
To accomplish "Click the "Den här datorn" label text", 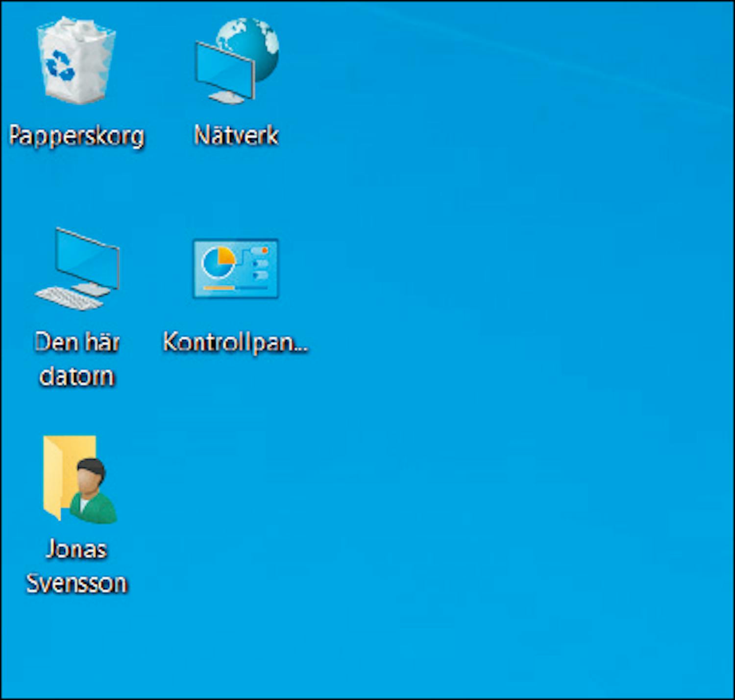I will tap(77, 359).
